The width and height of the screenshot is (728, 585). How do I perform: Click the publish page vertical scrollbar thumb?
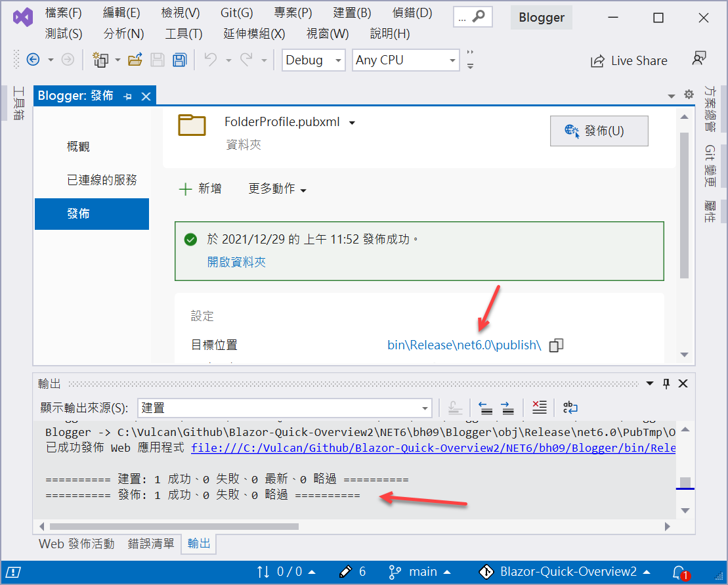point(684,206)
